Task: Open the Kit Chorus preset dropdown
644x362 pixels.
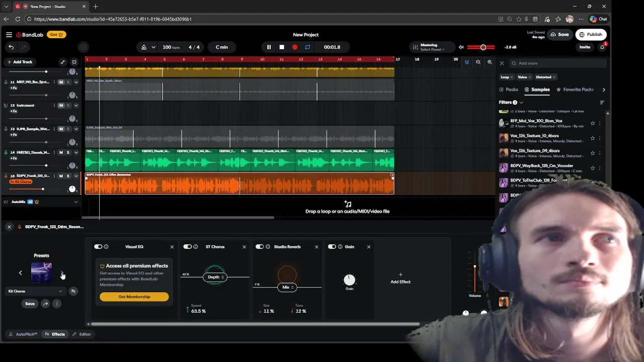Action: click(35, 291)
